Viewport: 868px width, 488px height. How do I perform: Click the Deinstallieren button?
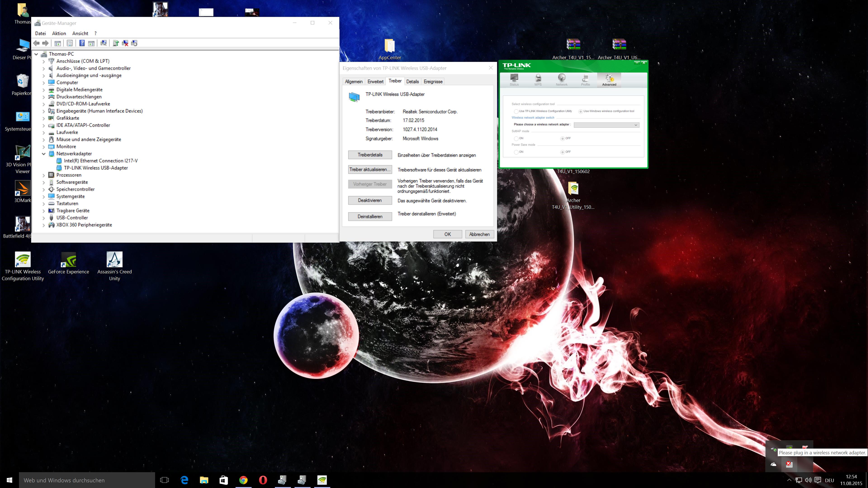click(370, 217)
